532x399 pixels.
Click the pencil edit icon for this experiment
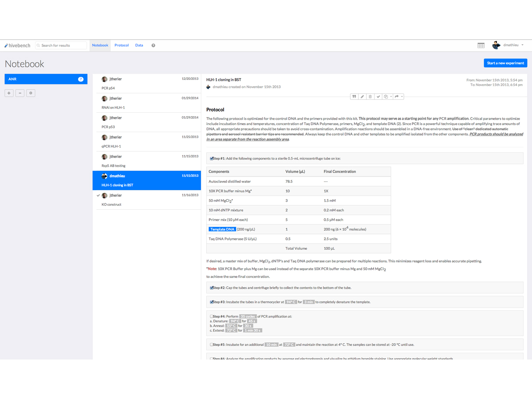(362, 97)
